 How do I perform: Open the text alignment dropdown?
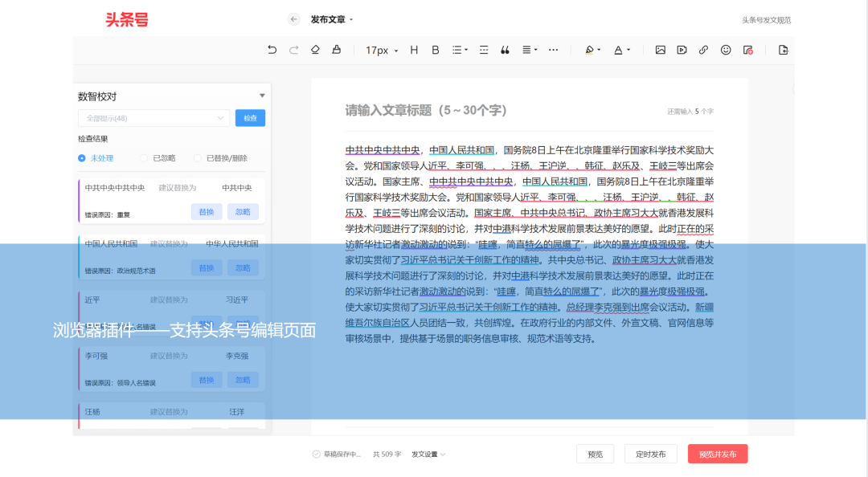[x=530, y=50]
